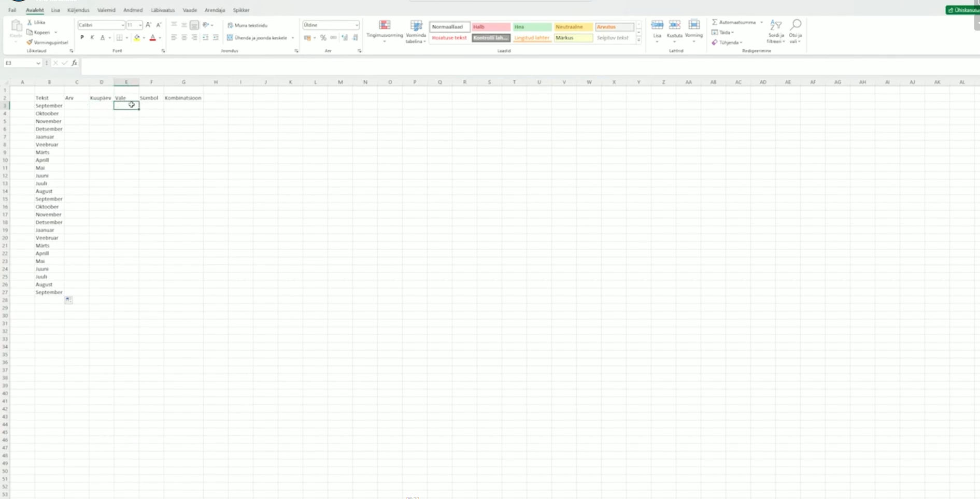Center cell text horizontally
Viewport: 980px width, 499px height.
184,37
